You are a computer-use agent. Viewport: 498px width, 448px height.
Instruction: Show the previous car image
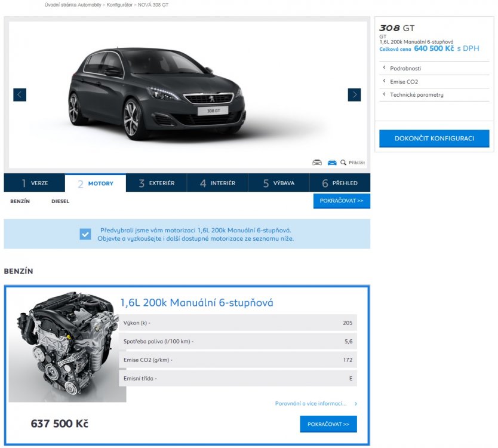(x=20, y=95)
